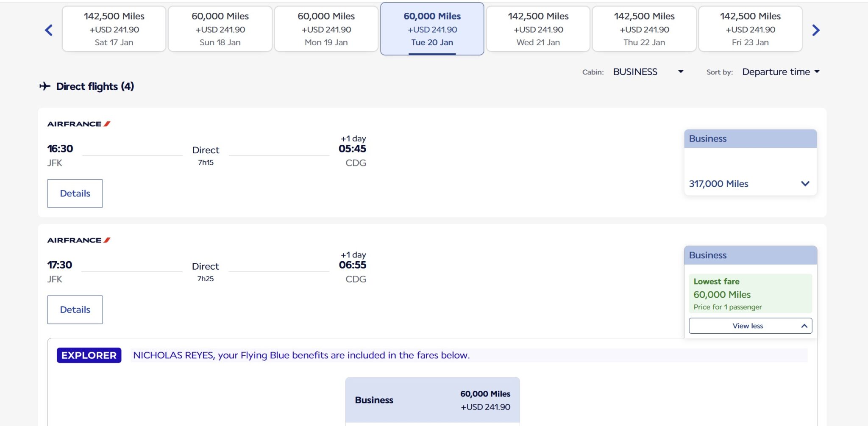The height and width of the screenshot is (426, 868).
Task: Switch to Fri 23 Jan date tab
Action: point(750,29)
